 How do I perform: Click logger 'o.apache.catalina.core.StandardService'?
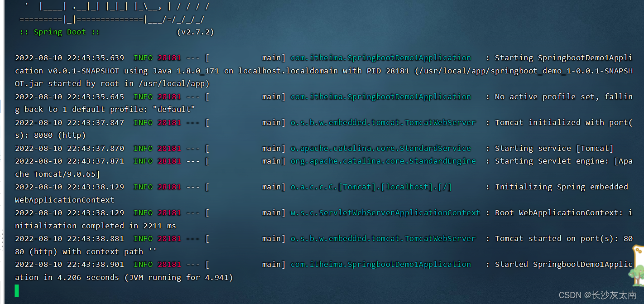380,148
